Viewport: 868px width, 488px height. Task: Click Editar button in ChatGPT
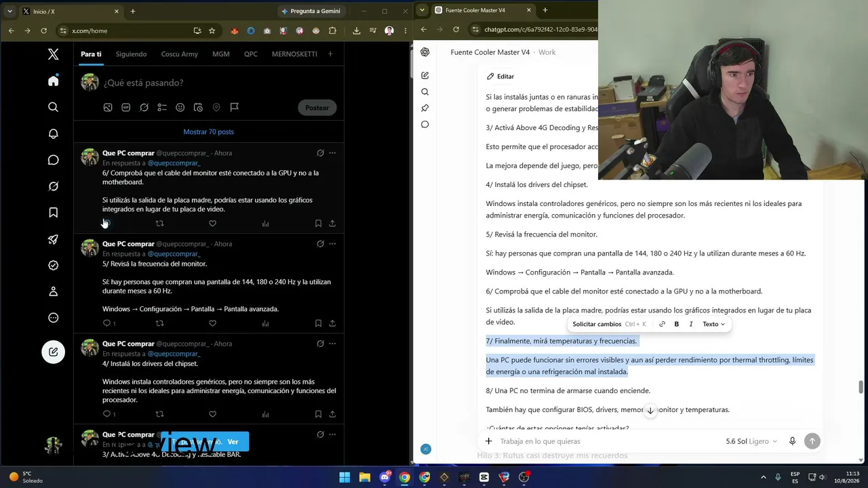pyautogui.click(x=500, y=77)
